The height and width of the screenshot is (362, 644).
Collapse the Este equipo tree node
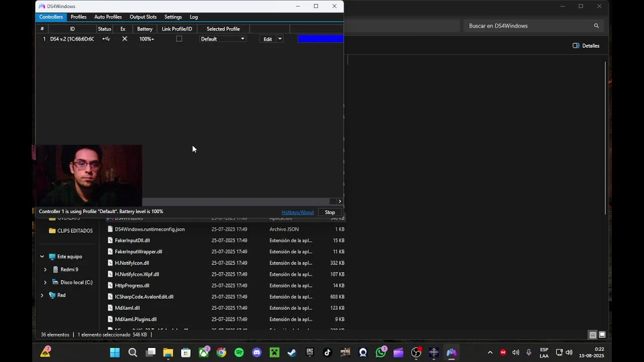tap(42, 256)
